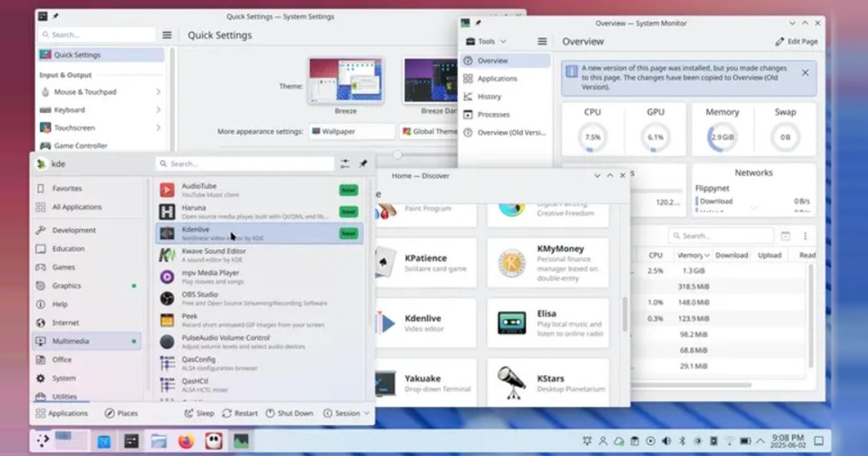Click the Wi-Fi network tray icon
Image resolution: width=868 pixels, height=456 pixels.
click(730, 441)
